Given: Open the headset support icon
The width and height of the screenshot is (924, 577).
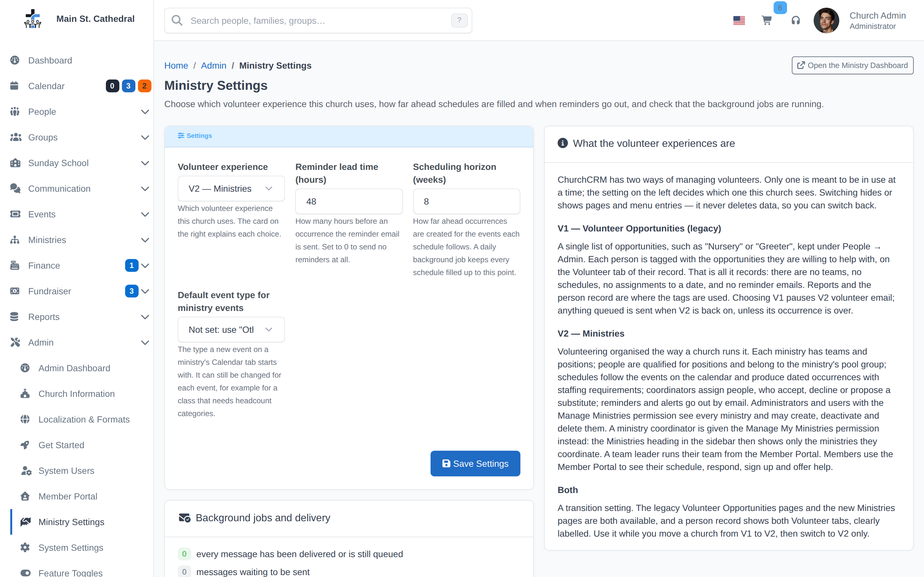Looking at the screenshot, I should point(795,20).
